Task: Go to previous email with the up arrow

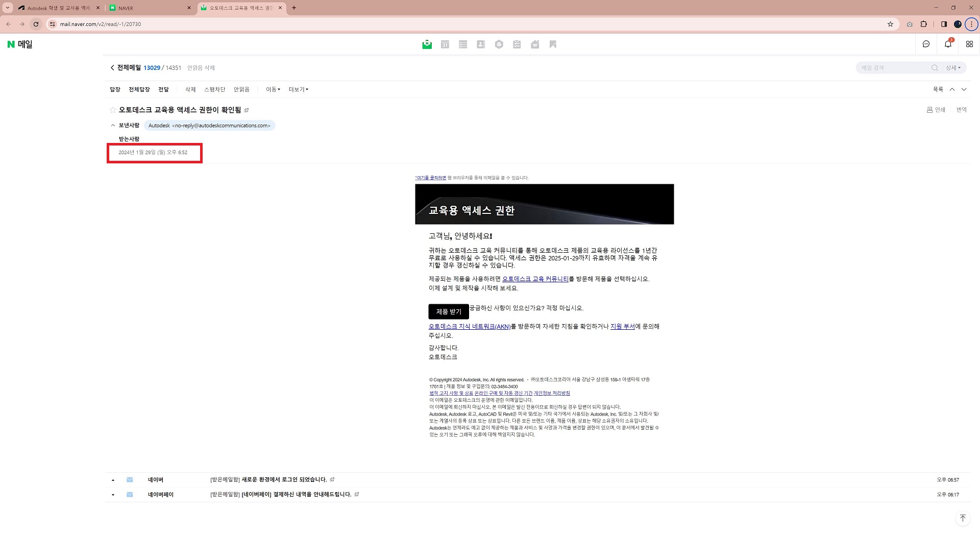Action: 952,89
